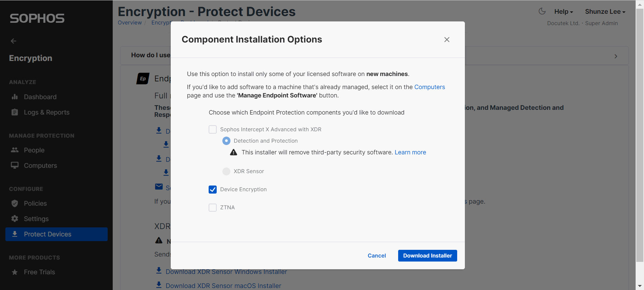Click the Encryption sidebar heading
The height and width of the screenshot is (290, 644).
[31, 58]
